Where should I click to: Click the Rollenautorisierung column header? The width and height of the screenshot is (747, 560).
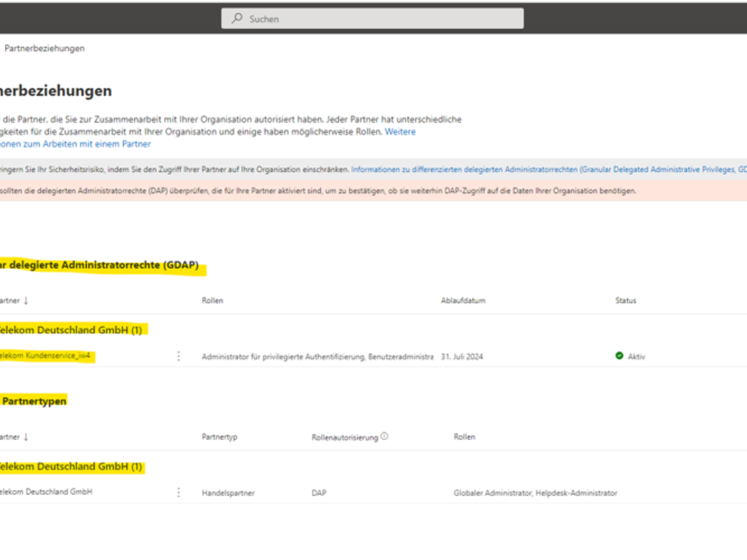(x=345, y=437)
